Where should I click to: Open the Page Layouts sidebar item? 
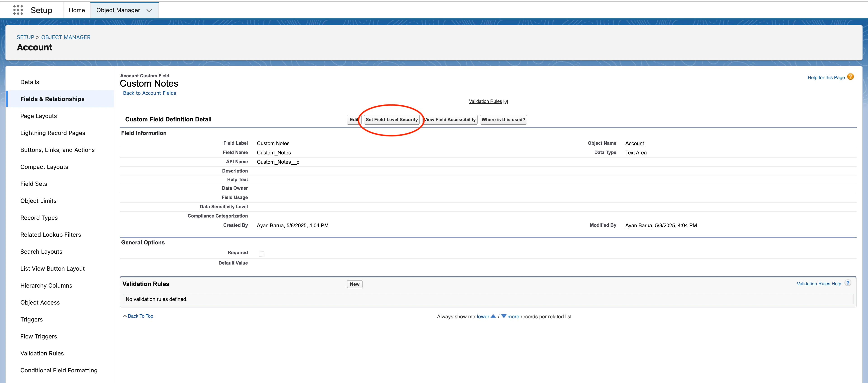click(38, 116)
